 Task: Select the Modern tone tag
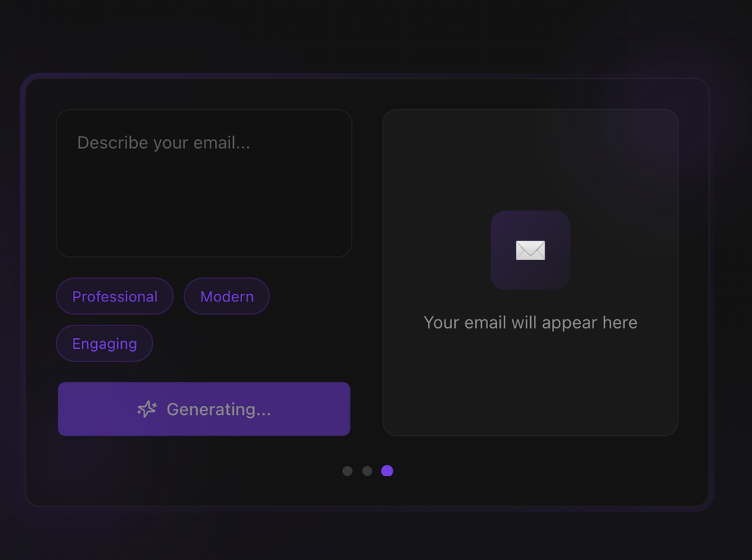pos(226,296)
